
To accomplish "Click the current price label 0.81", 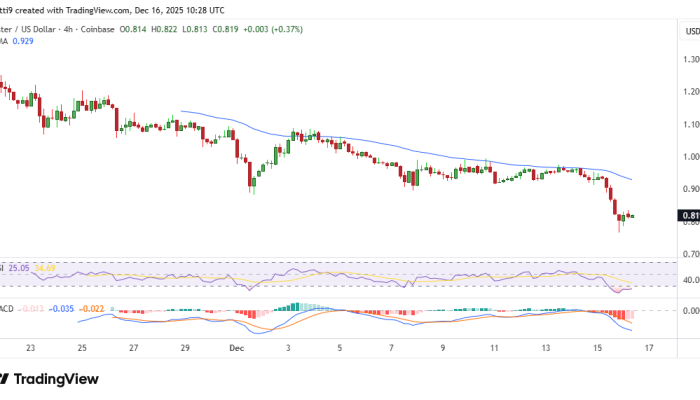I will click(689, 215).
